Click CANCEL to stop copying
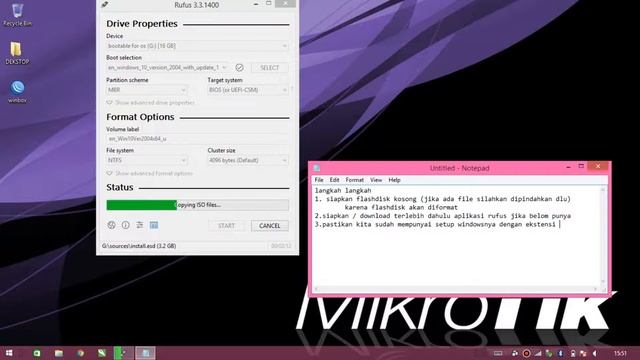The height and width of the screenshot is (360, 640). 269,226
